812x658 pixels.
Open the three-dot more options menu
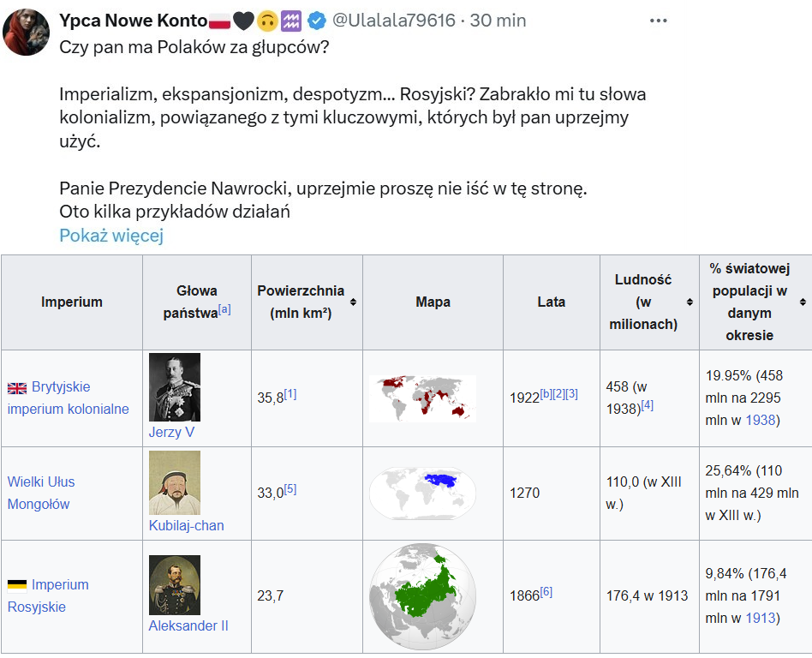pyautogui.click(x=658, y=21)
